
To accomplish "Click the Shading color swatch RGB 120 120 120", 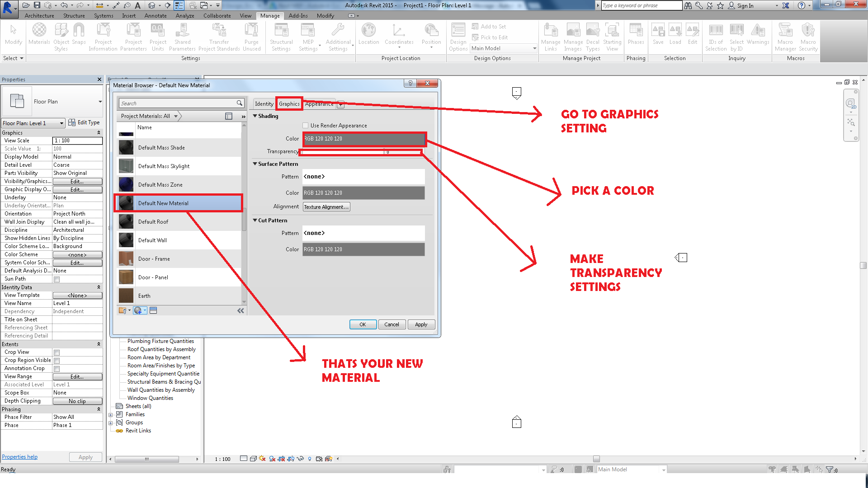I will pos(363,139).
